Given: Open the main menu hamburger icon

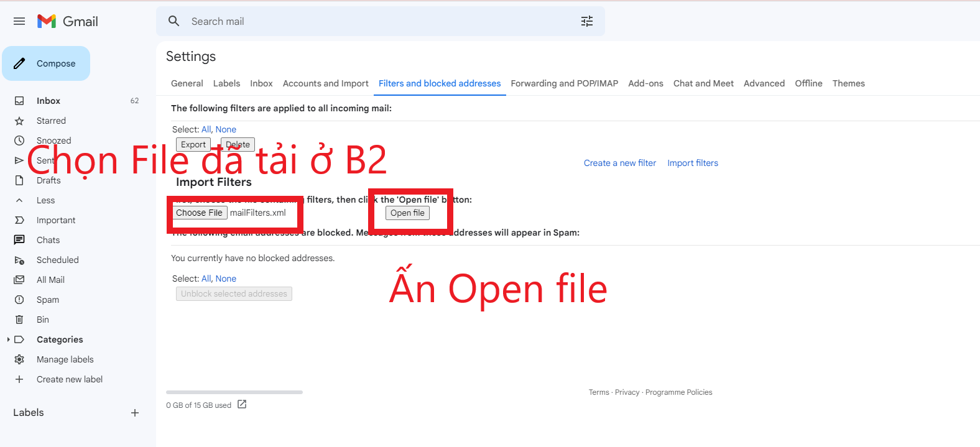Looking at the screenshot, I should [19, 21].
